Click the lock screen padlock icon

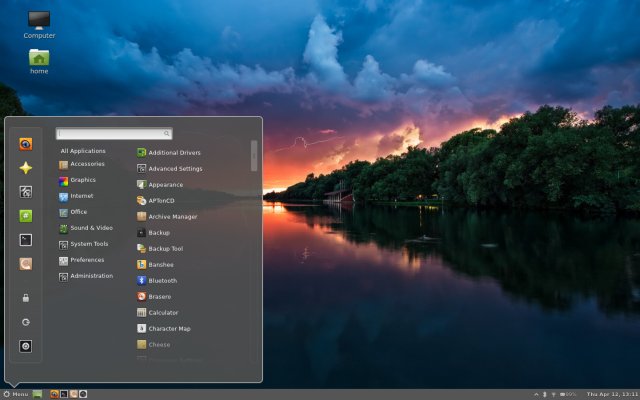pyautogui.click(x=26, y=297)
